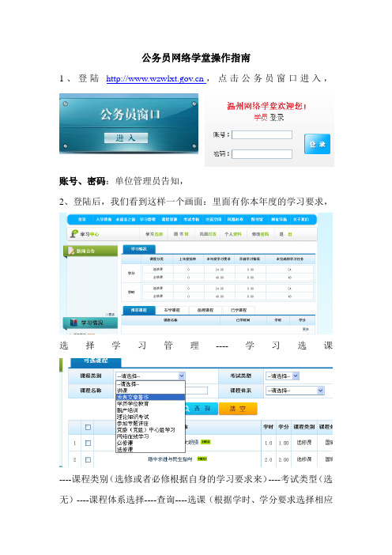
Task: Open the 课程类别 dropdown arrow
Action: pyautogui.click(x=182, y=376)
